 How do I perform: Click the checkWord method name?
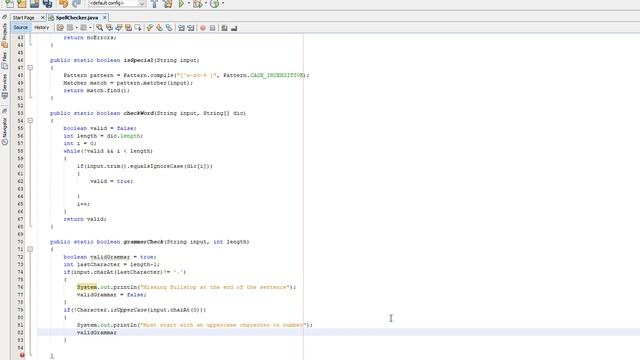(x=139, y=113)
